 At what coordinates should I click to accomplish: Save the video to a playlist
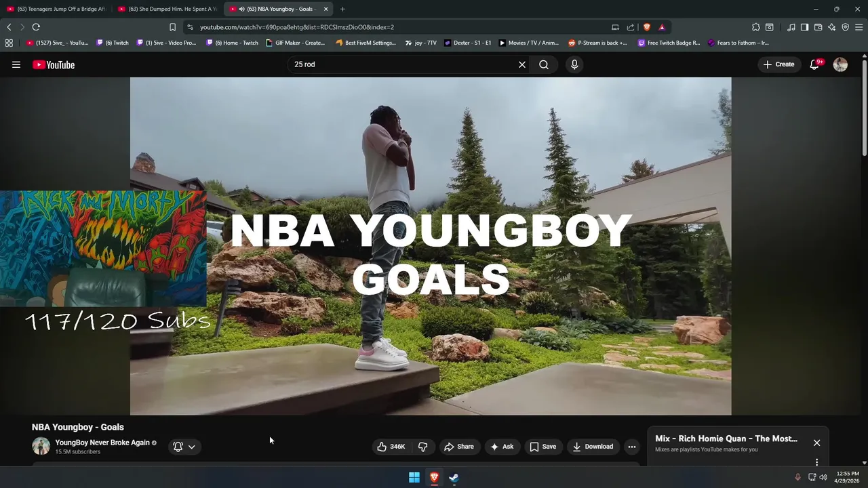543,447
